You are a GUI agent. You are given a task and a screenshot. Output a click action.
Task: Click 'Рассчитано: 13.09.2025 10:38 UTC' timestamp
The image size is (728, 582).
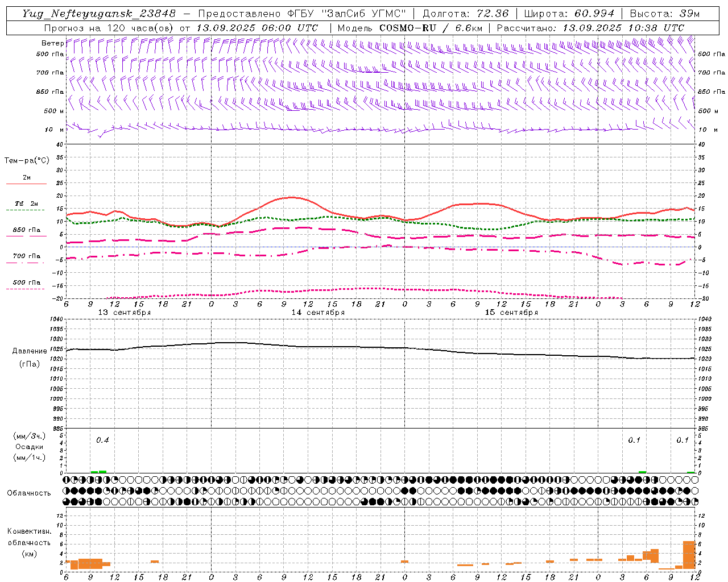(590, 28)
